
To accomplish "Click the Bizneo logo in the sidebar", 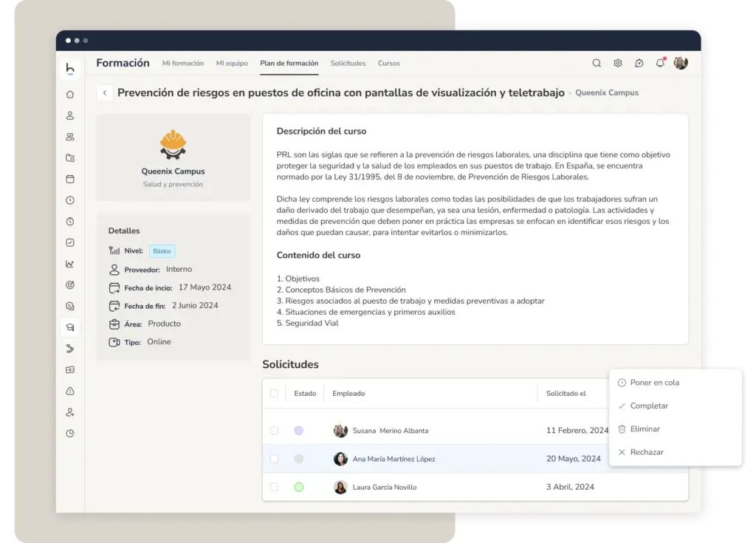I will 70,69.
